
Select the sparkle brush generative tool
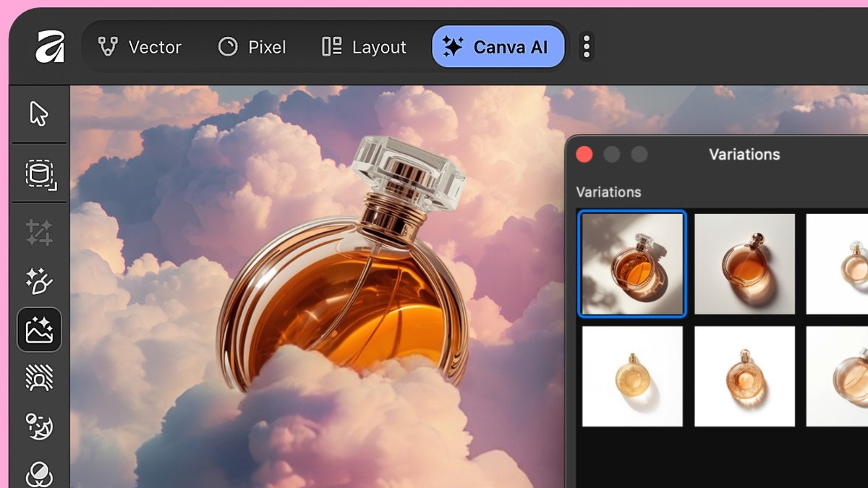tap(39, 281)
